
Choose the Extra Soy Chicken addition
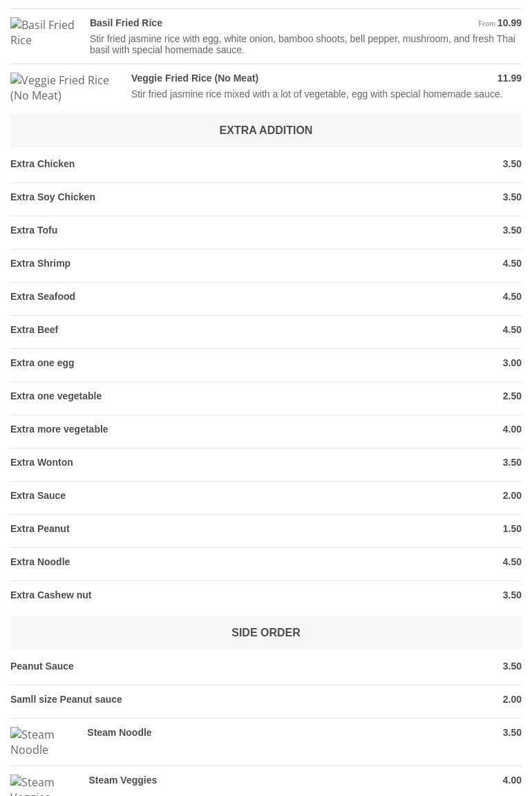coord(53,197)
